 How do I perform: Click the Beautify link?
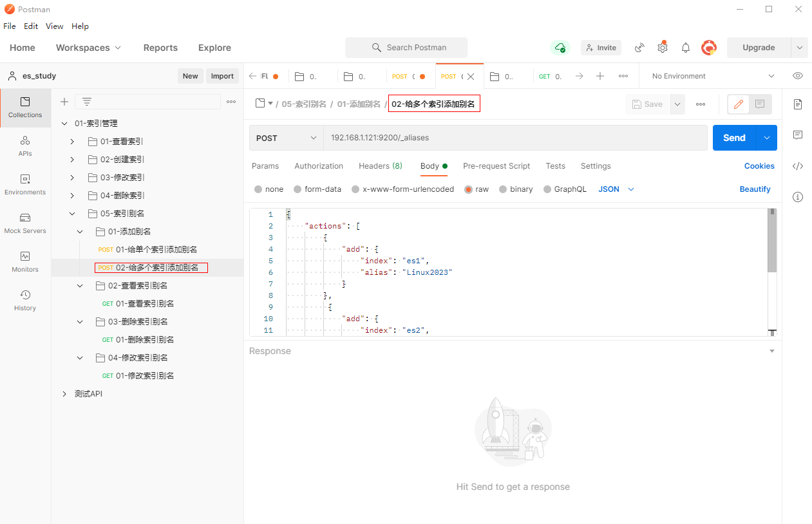(x=755, y=189)
